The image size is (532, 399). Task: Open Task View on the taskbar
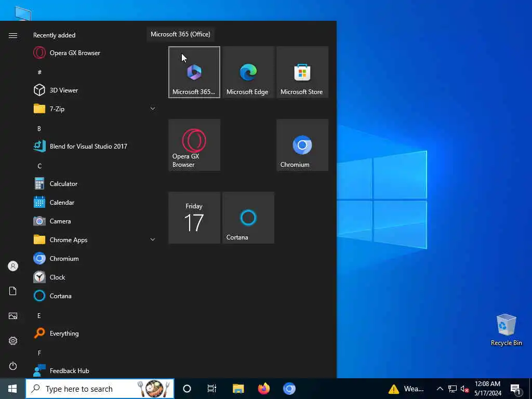tap(212, 389)
